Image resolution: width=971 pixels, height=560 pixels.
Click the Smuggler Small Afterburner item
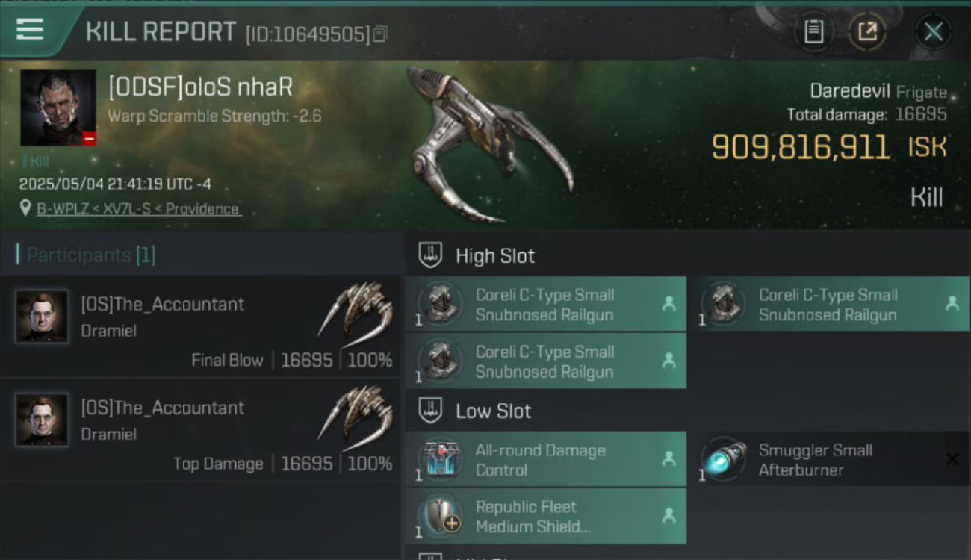[x=829, y=460]
